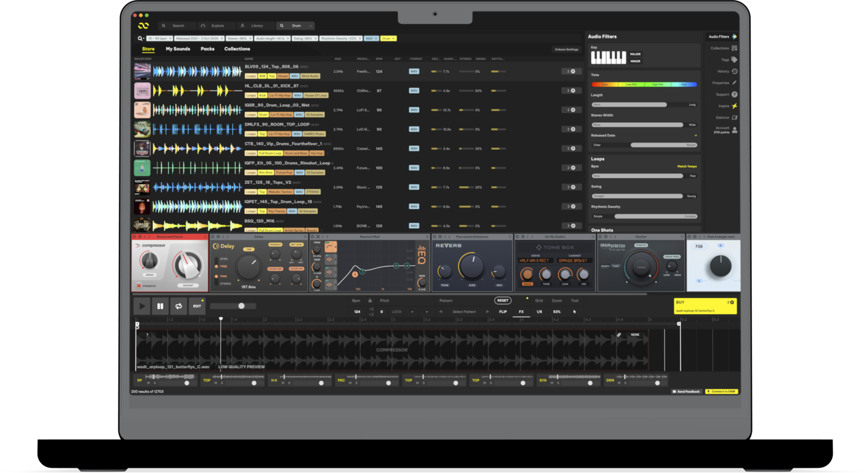This screenshot has width=868, height=473.
Task: Click the app logo in the top bar
Action: point(143,26)
